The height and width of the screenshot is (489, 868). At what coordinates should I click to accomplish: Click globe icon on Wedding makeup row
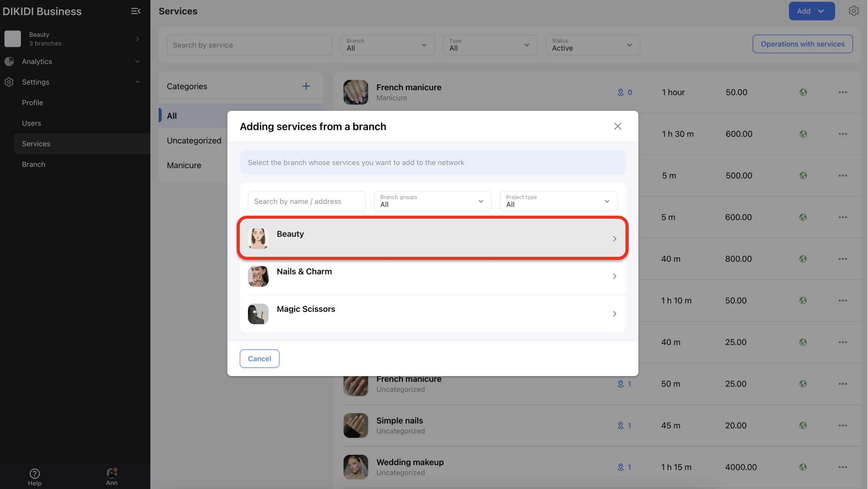pyautogui.click(x=803, y=467)
